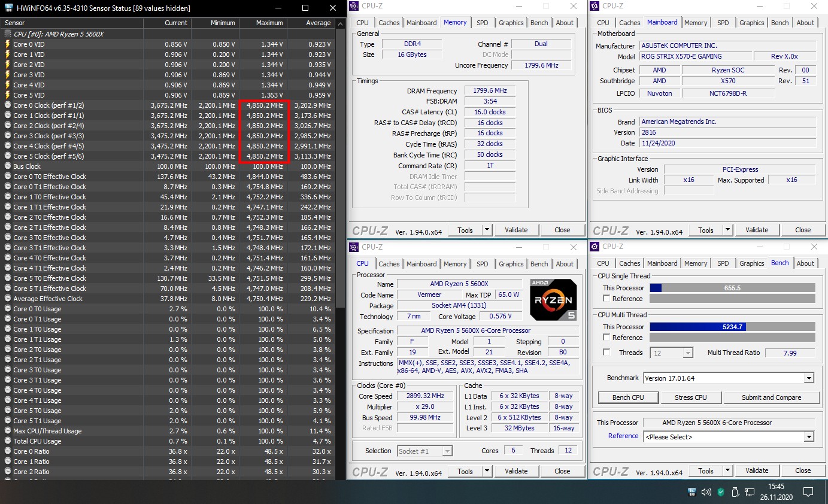The image size is (828, 504).
Task: Open the Threads count dropdown showing 12
Action: (672, 353)
